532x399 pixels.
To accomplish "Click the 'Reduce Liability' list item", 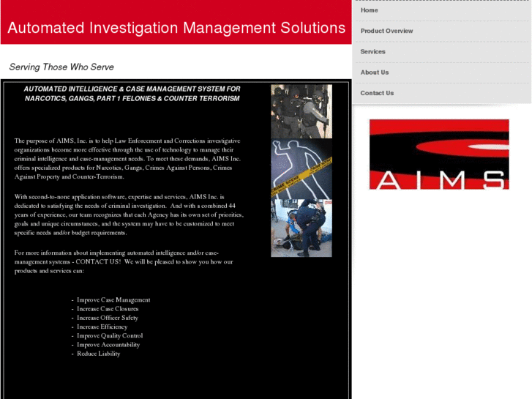I will pos(98,354).
